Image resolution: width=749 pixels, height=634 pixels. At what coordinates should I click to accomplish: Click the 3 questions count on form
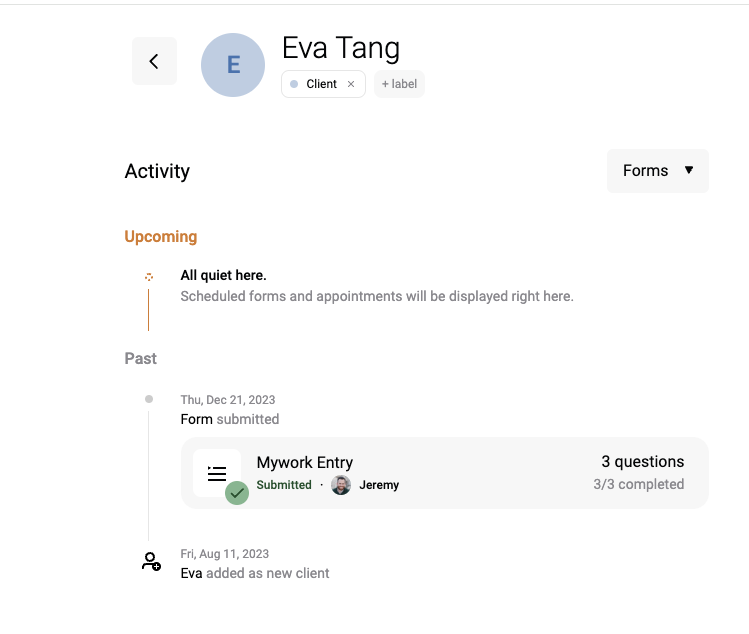pos(642,462)
